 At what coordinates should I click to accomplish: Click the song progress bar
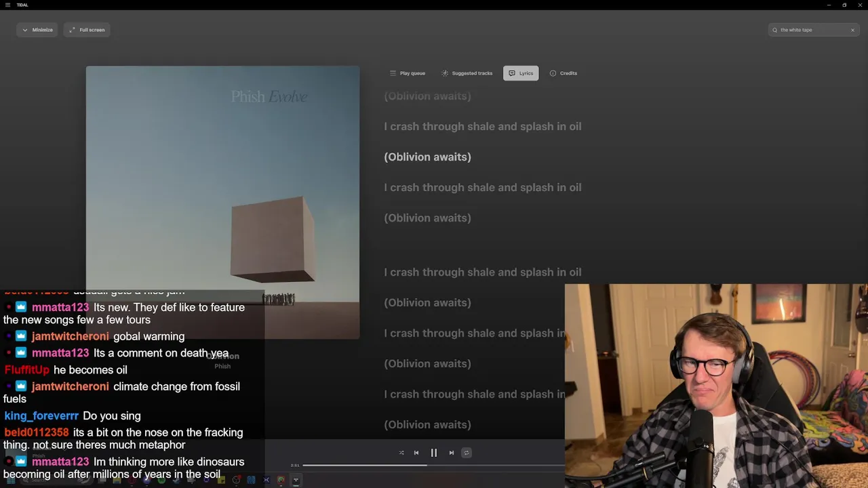pos(433,465)
